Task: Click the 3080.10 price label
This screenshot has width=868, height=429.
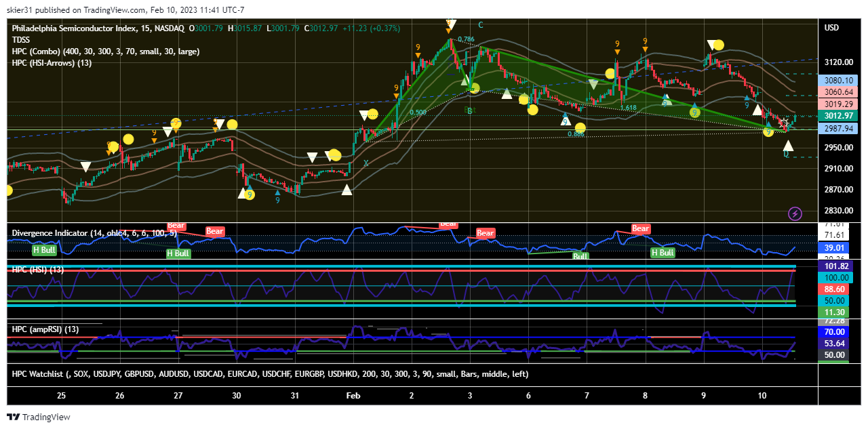Action: pos(838,80)
